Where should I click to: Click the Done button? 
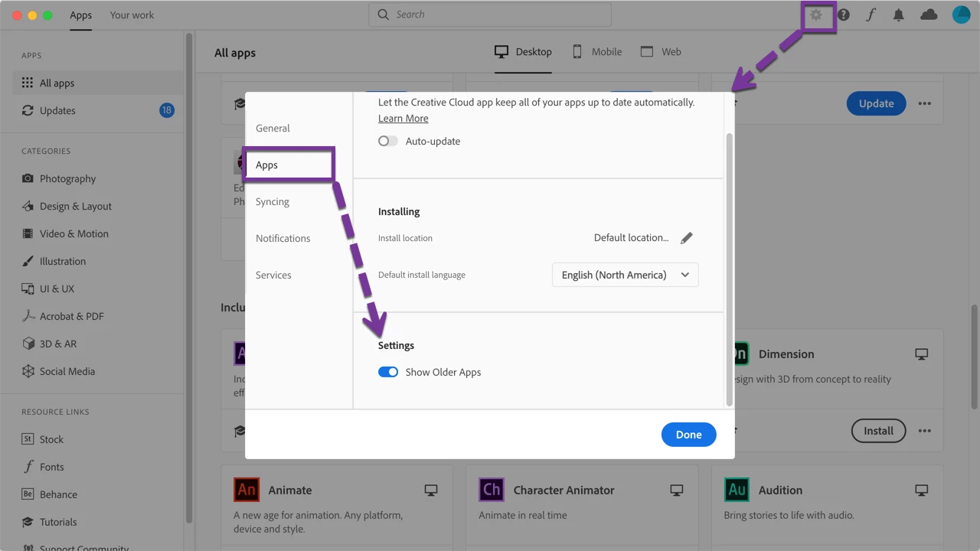(x=688, y=435)
